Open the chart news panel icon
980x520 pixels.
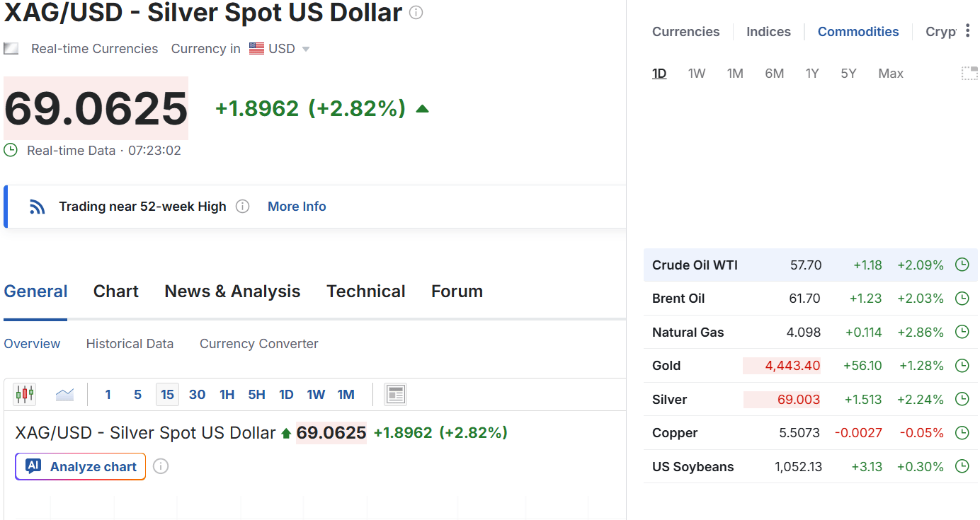[395, 394]
